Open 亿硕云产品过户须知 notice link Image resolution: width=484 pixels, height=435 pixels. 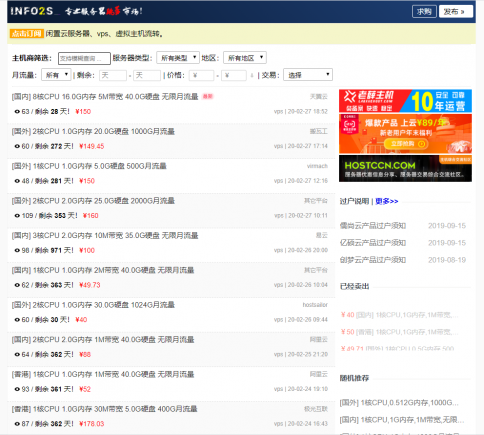(x=373, y=243)
